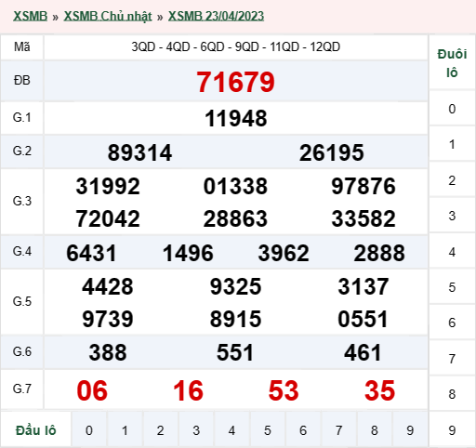Select Đuôi lô digit 6
This screenshot has width=476, height=448.
click(452, 323)
